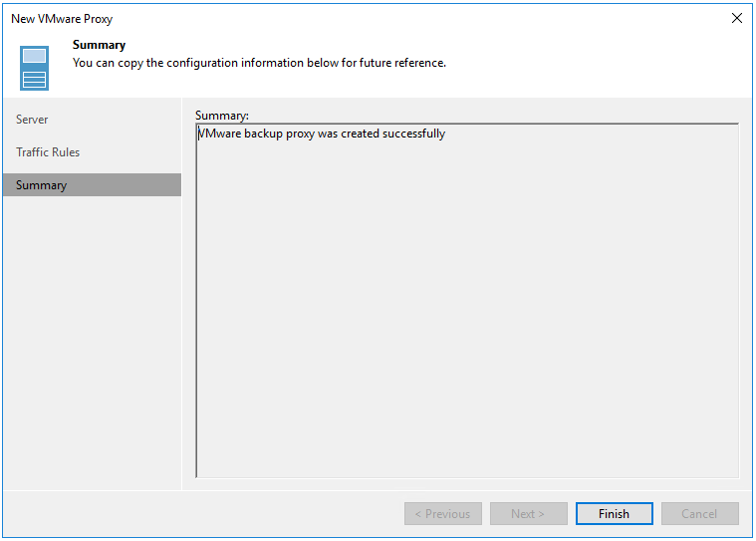756x541 pixels.
Task: Select the highlighted Summary step in sidebar
Action: 42,185
